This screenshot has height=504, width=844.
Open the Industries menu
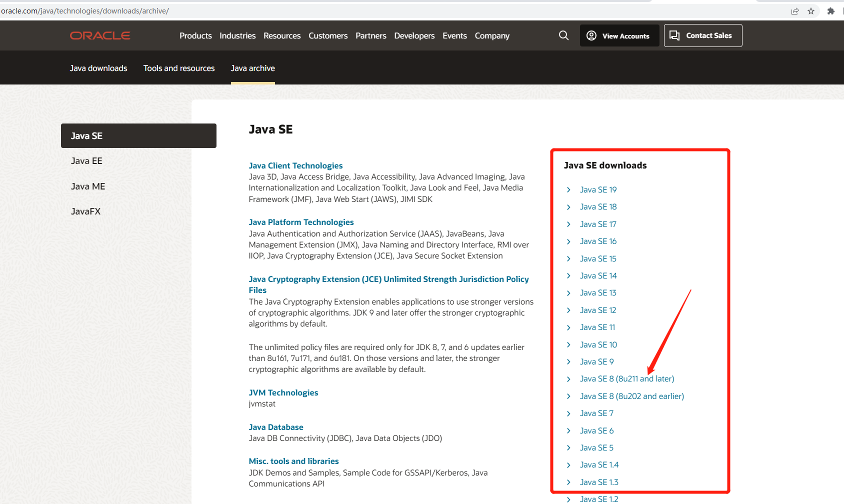pyautogui.click(x=237, y=35)
